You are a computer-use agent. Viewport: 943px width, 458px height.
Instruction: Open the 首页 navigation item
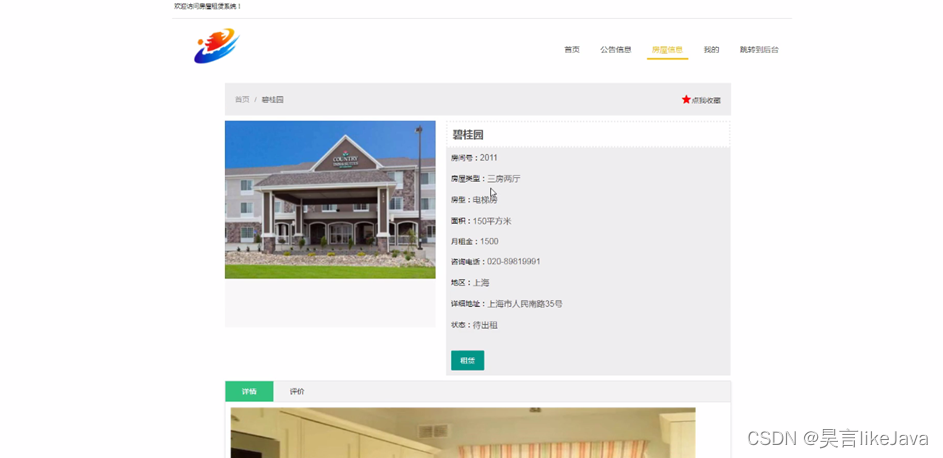click(x=571, y=50)
